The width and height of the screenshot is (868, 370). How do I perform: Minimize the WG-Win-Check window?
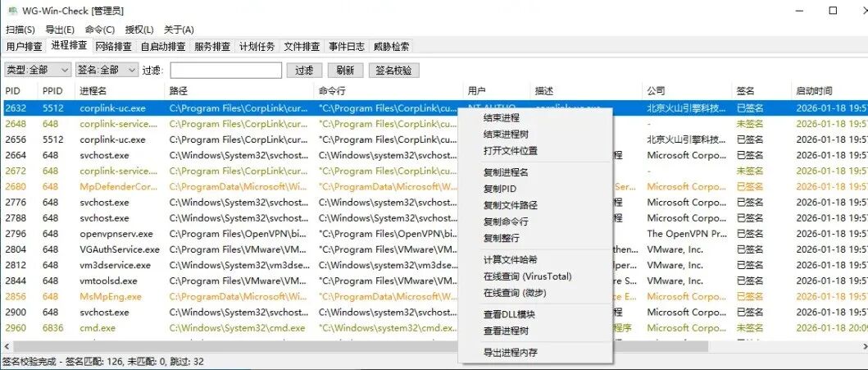(x=800, y=11)
